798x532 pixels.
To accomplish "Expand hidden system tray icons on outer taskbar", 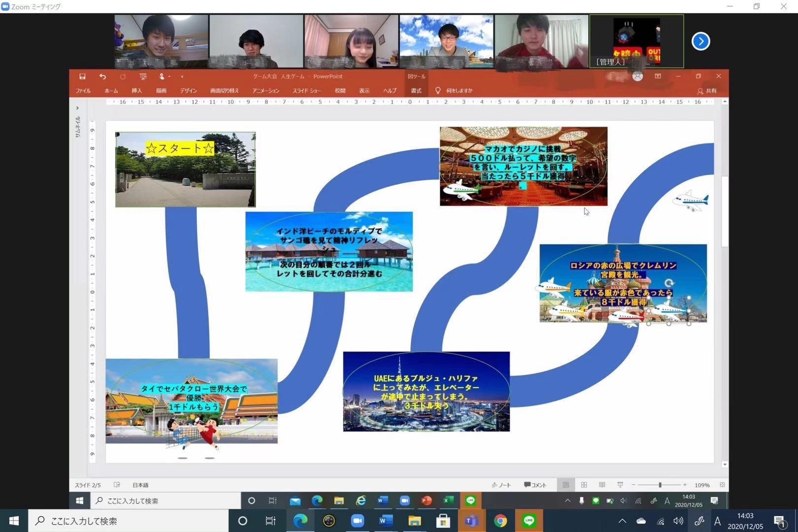I will [x=622, y=521].
